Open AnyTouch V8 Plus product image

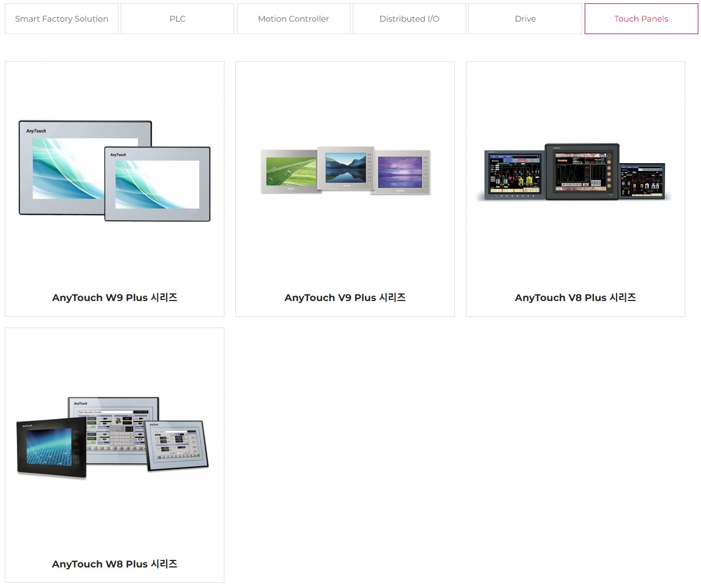[576, 172]
